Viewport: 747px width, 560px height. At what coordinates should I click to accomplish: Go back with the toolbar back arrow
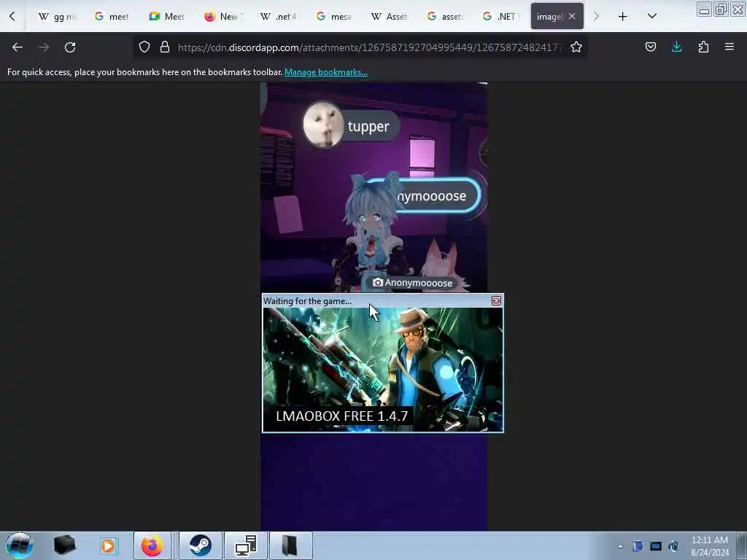click(18, 47)
